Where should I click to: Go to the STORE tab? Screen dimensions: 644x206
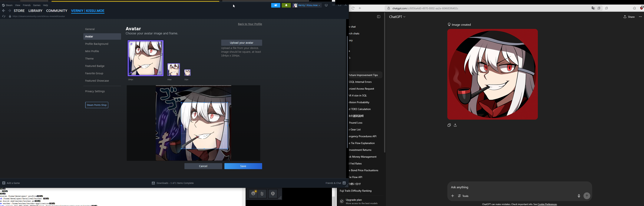click(19, 11)
